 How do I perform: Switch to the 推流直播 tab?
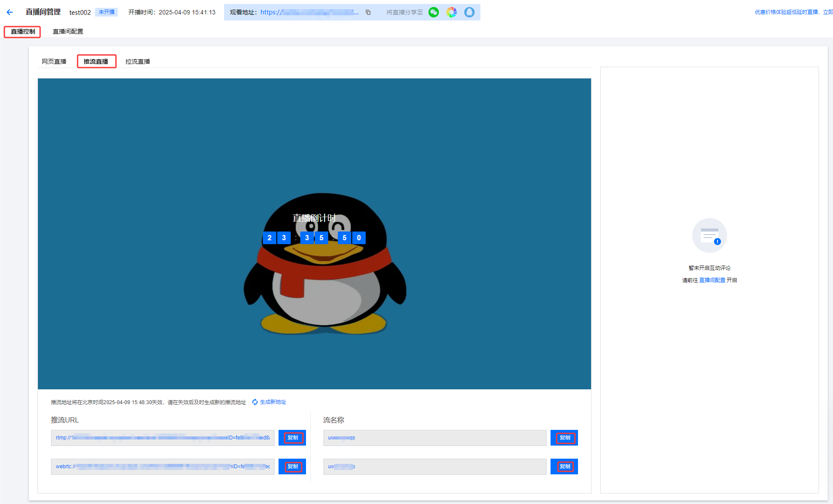(96, 61)
